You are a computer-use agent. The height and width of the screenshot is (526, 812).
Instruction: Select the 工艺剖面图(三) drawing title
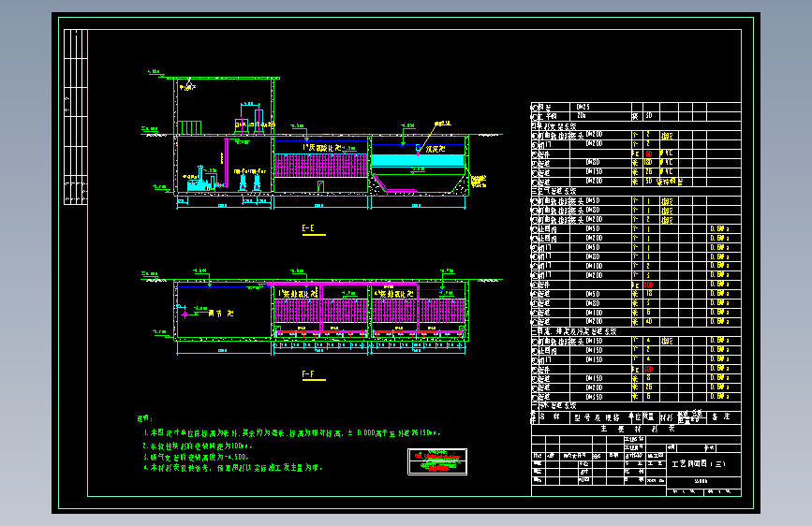699,464
